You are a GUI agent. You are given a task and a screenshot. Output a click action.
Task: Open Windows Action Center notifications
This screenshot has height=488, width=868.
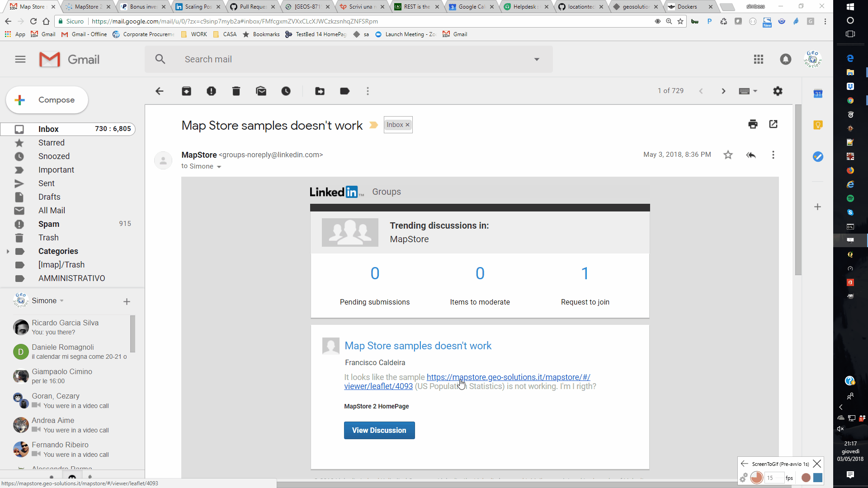tap(850, 474)
